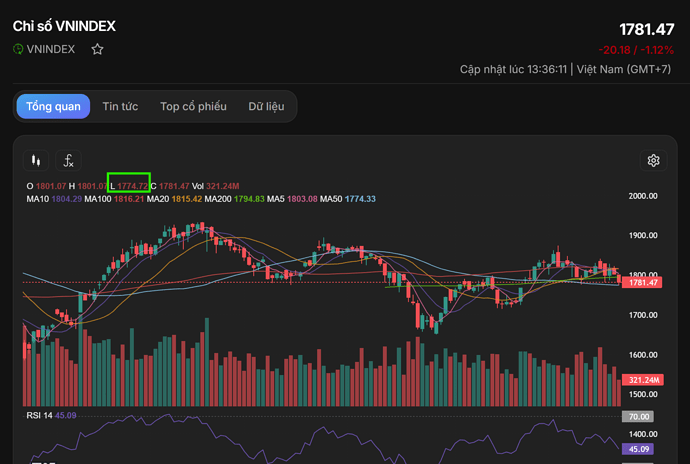This screenshot has height=464, width=690.
Task: Open the Tin tức tab
Action: (120, 107)
